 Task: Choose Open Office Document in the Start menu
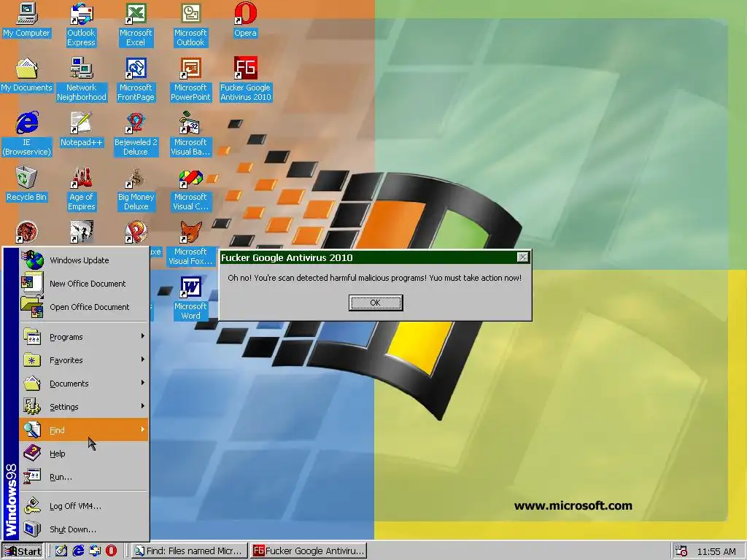point(84,307)
